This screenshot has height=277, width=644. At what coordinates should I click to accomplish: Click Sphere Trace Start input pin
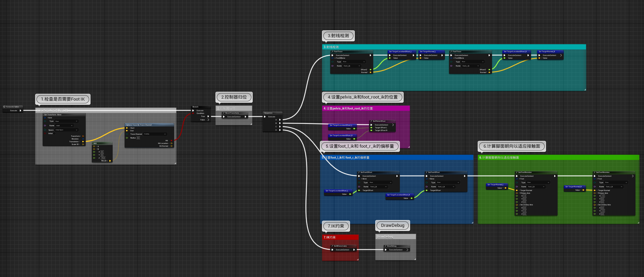[127, 128]
